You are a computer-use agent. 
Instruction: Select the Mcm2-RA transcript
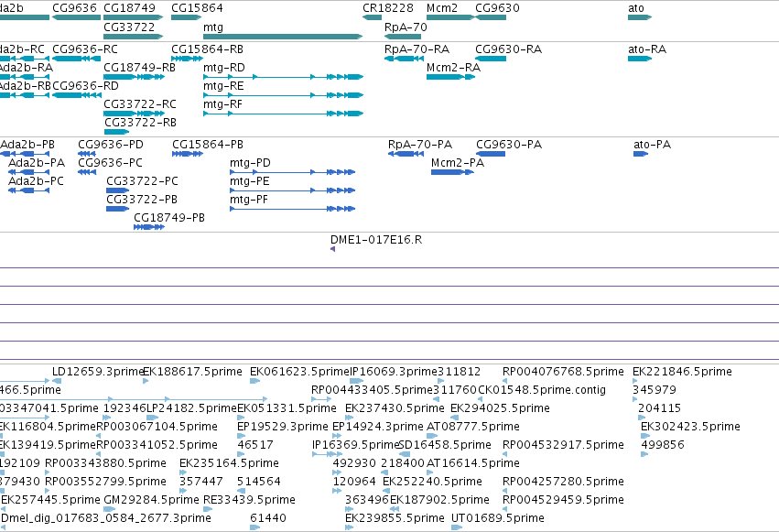tap(451, 77)
